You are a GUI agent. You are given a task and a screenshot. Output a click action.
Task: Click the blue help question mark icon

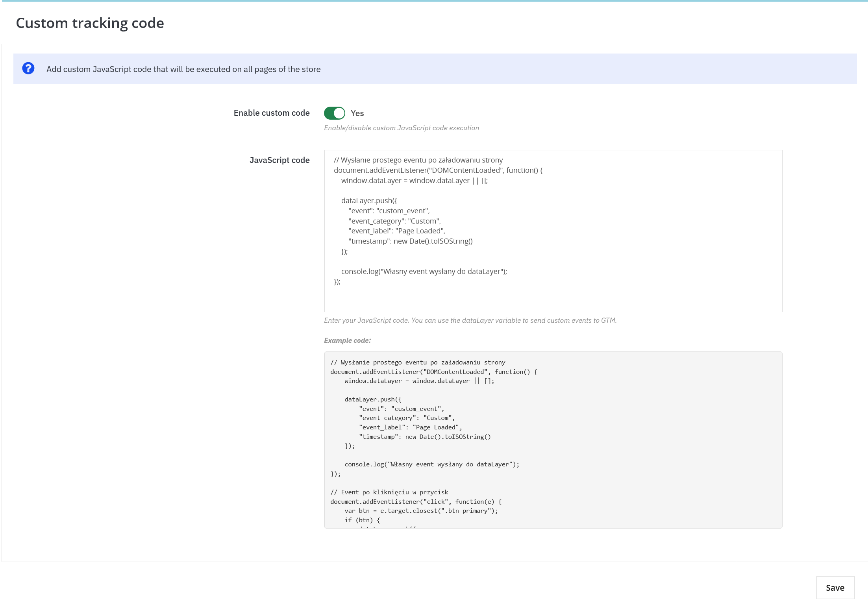click(x=28, y=69)
